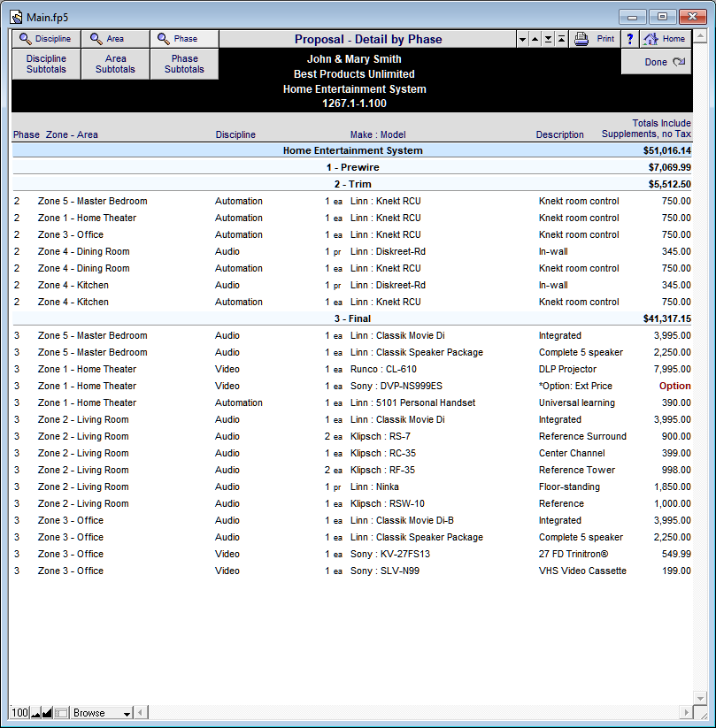Click the Klipsch : RS-7 entry

click(x=380, y=436)
